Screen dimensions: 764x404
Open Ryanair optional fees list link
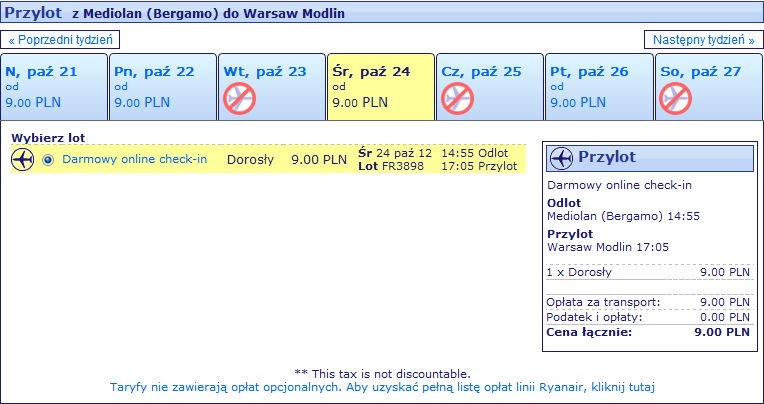pos(382,387)
